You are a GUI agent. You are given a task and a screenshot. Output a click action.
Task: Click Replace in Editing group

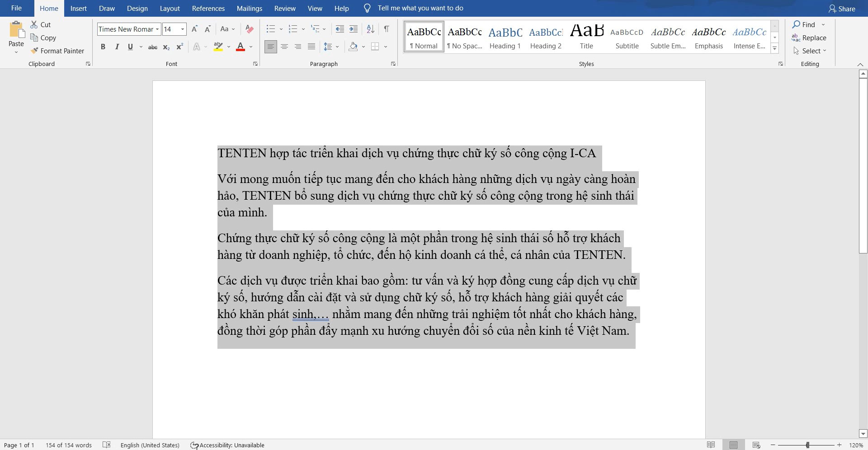(x=809, y=38)
